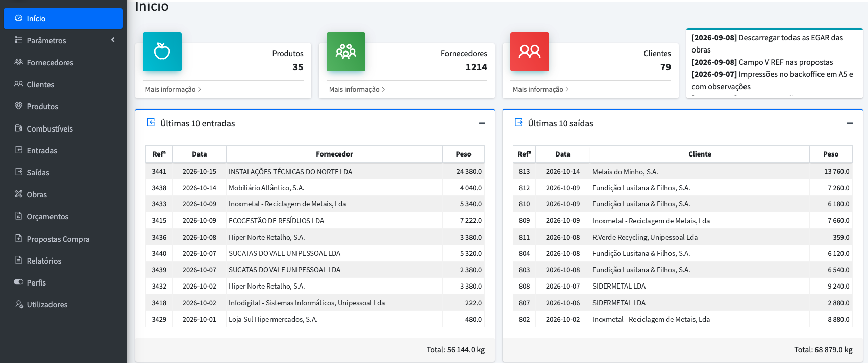Click exit date 2026-10-06

[563, 303]
